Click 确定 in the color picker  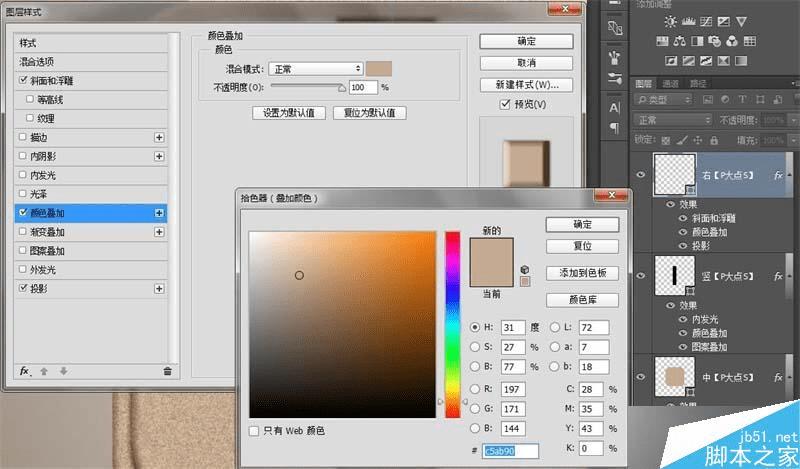pyautogui.click(x=582, y=225)
